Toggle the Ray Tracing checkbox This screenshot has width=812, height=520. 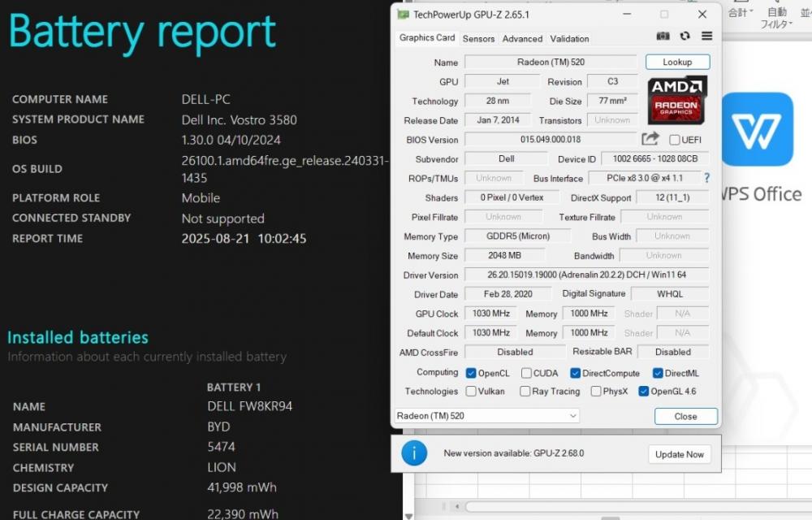click(525, 391)
